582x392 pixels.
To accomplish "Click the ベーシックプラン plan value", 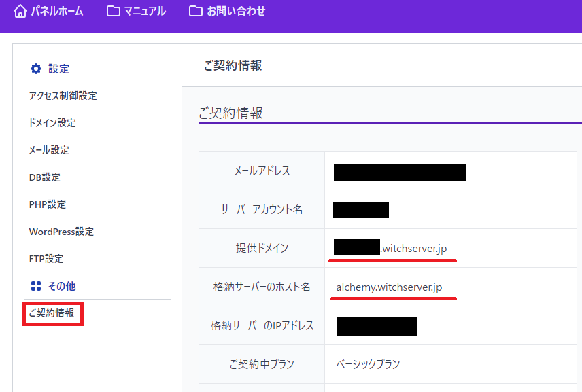I will [368, 364].
